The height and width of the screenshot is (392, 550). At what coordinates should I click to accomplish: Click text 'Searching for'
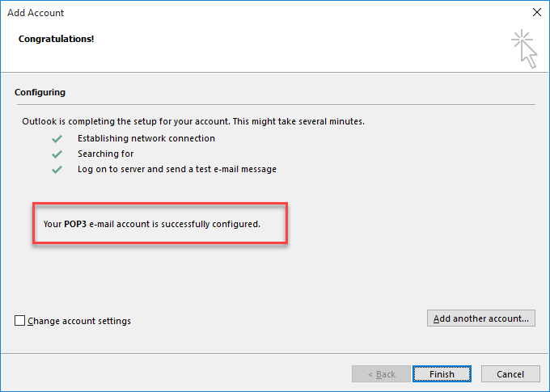(x=106, y=154)
